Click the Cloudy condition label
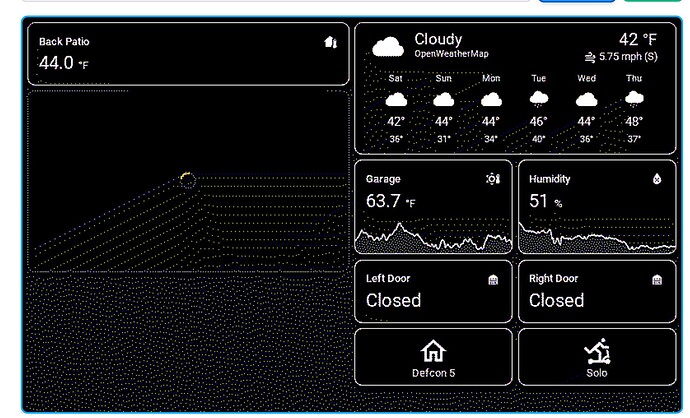Image resolution: width=690 pixels, height=418 pixels. [438, 39]
